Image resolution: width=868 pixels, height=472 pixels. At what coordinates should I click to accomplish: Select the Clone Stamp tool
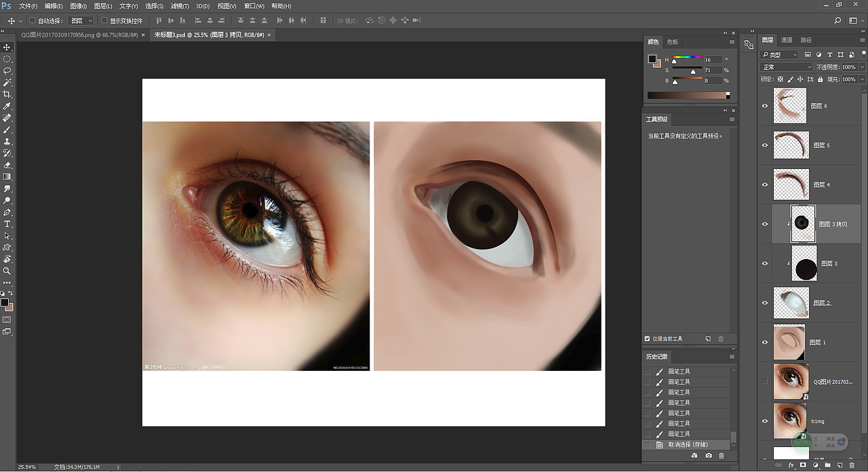[7, 142]
